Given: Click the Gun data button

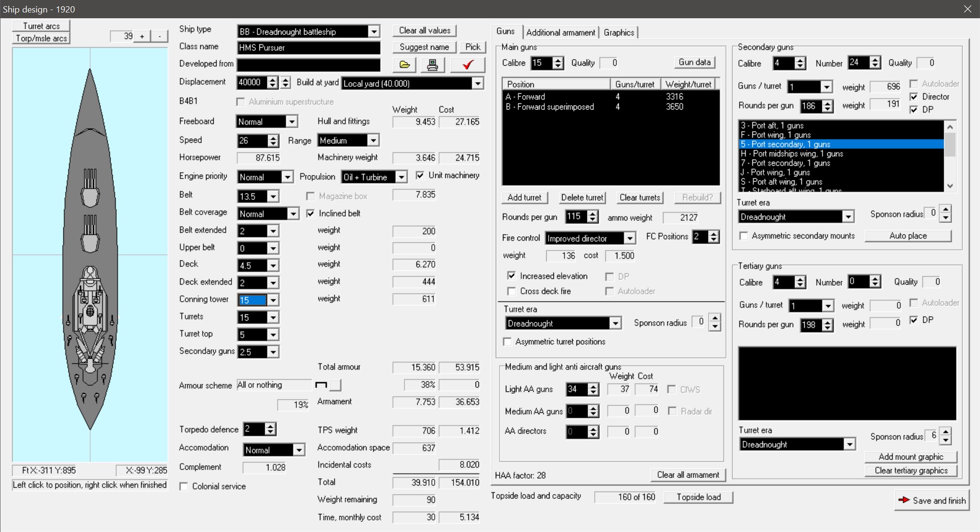Looking at the screenshot, I should (694, 62).
